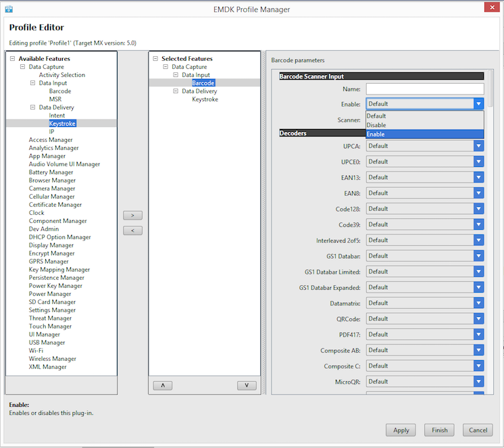The height and width of the screenshot is (448, 504).
Task: Collapse Data Input under Selected Features
Action: pyautogui.click(x=176, y=75)
